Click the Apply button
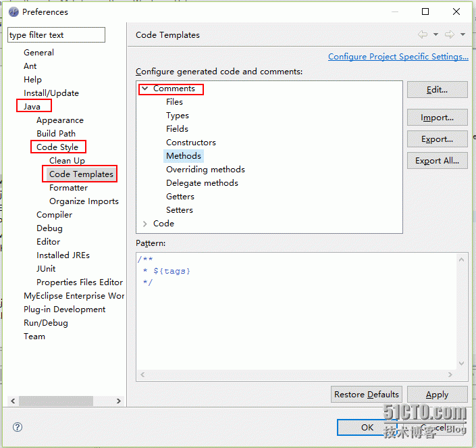This screenshot has width=476, height=448. point(437,394)
